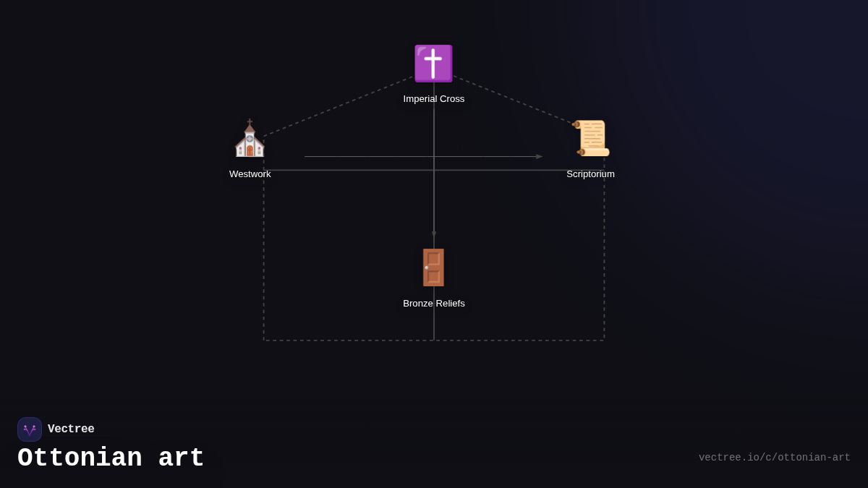
Task: Click the downward arrowhead above Bronze Reliefs
Action: (x=434, y=234)
